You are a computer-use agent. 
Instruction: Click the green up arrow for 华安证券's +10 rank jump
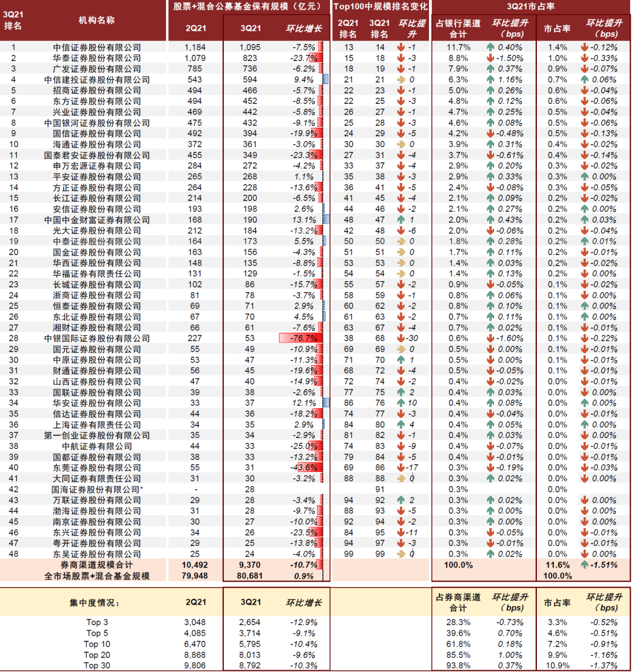[x=400, y=403]
